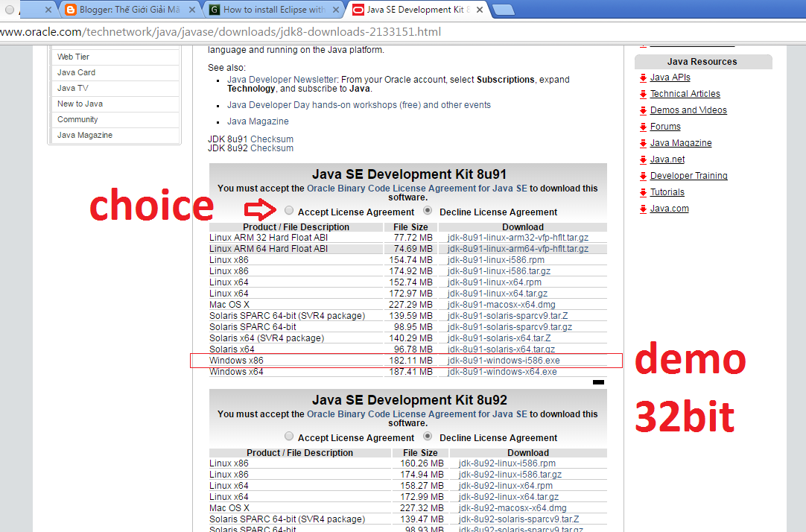This screenshot has height=532, width=806.
Task: Download jdk-8u91-linux-x64.tar.gz
Action: pos(498,294)
